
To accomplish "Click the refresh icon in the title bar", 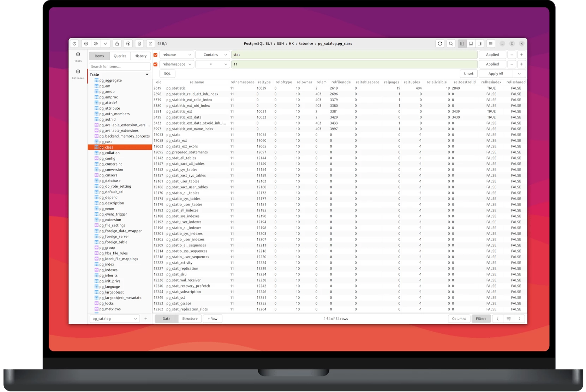I will pos(440,44).
